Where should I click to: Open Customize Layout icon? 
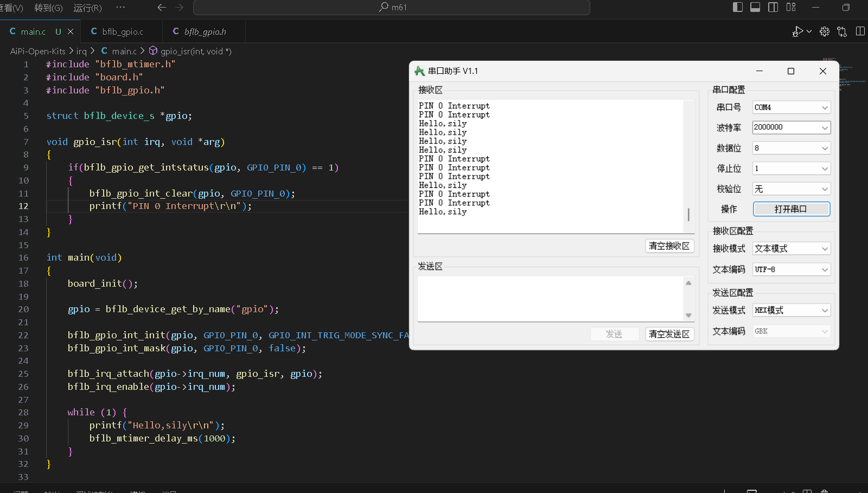tap(791, 7)
